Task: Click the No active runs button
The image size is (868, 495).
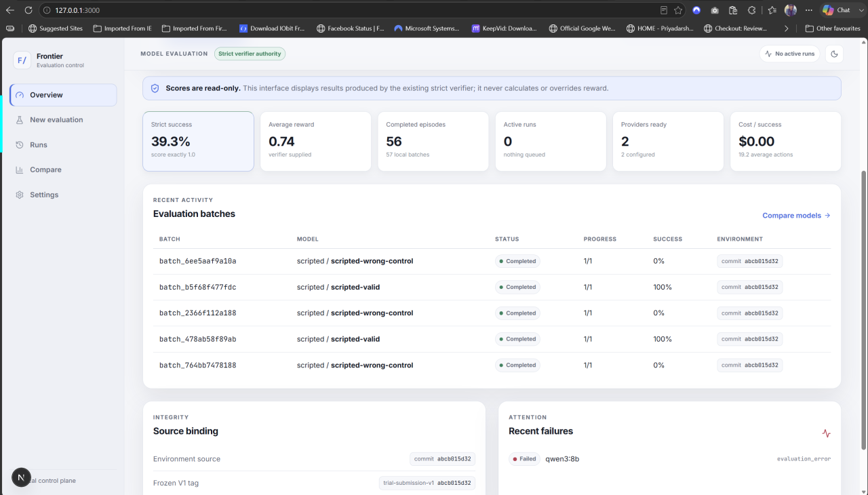Action: click(789, 54)
